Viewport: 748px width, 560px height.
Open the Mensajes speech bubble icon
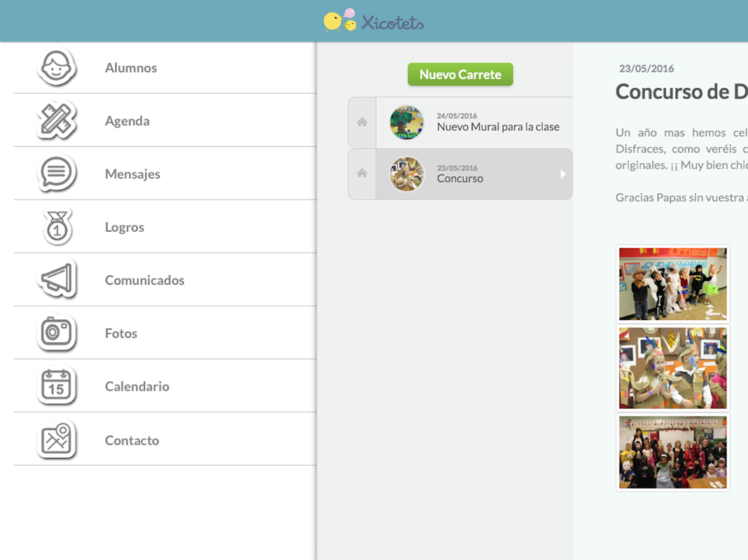click(56, 173)
